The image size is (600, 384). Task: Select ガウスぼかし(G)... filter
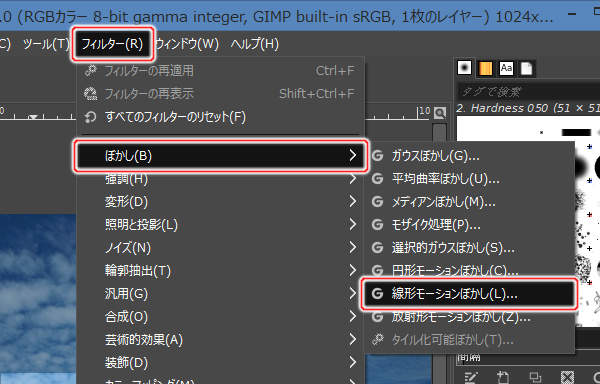(x=470, y=156)
